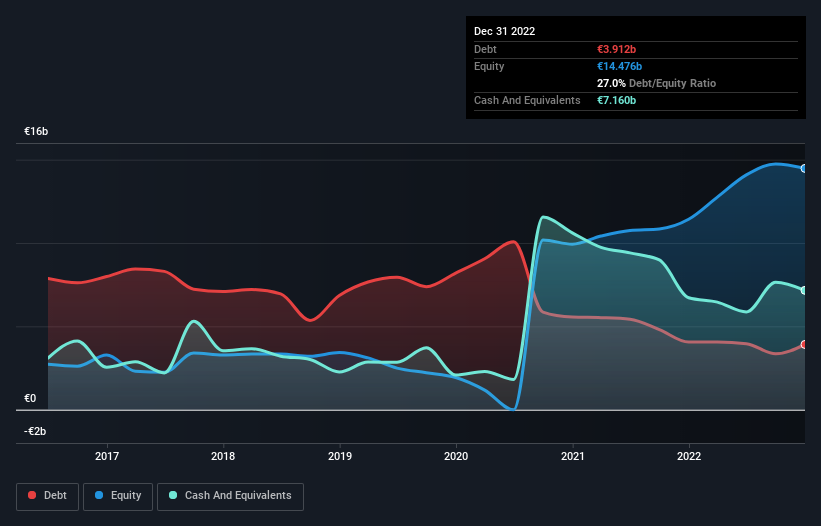Viewport: 821px width, 526px height.
Task: Click the blue Equity legend dot
Action: [x=99, y=495]
